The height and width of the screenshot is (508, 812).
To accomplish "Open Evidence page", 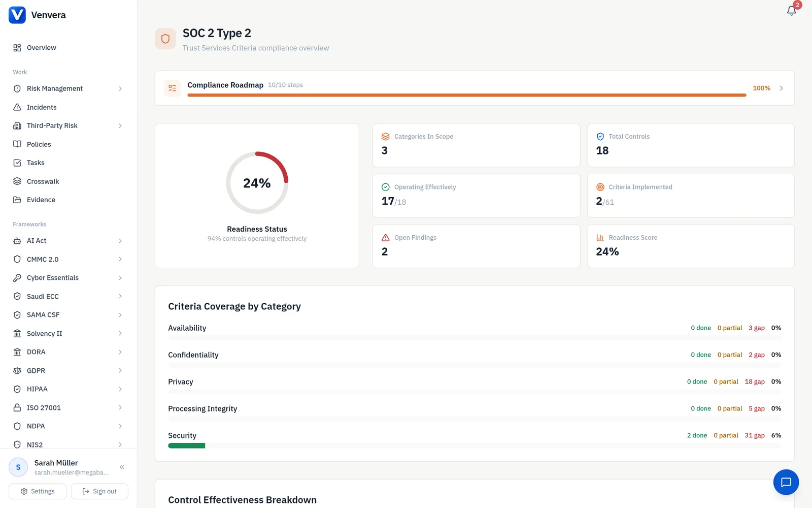I will (x=68, y=200).
